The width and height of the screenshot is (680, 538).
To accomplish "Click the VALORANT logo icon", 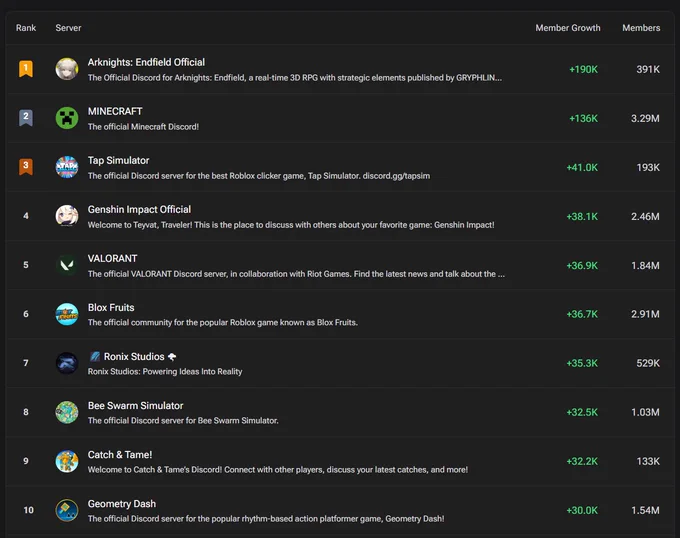I will point(67,265).
